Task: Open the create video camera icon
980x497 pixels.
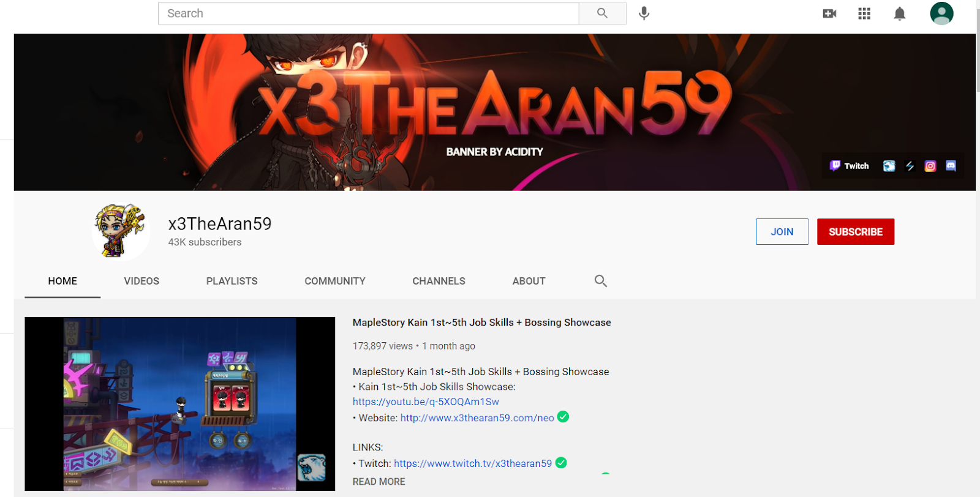Action: pos(829,13)
